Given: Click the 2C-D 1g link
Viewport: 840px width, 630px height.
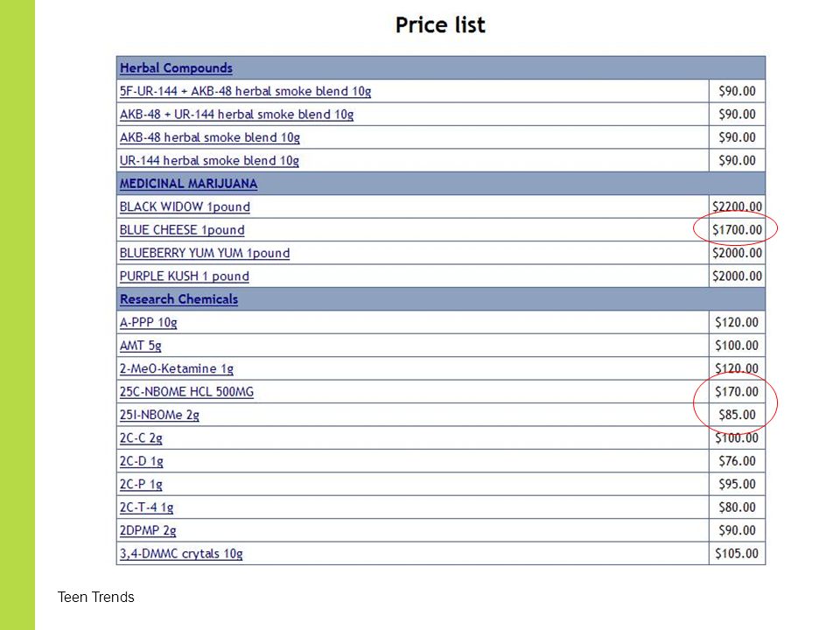Looking at the screenshot, I should pyautogui.click(x=141, y=461).
